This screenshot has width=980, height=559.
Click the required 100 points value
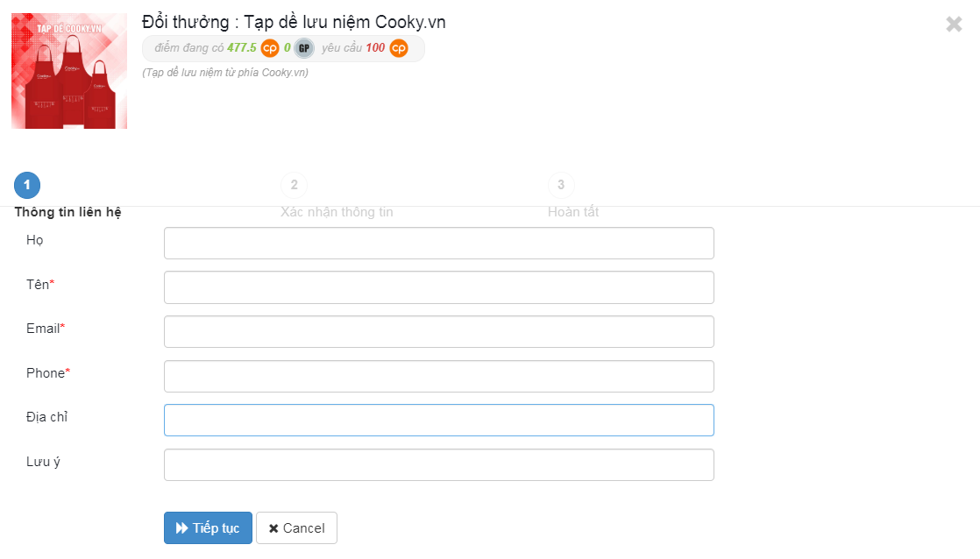375,47
